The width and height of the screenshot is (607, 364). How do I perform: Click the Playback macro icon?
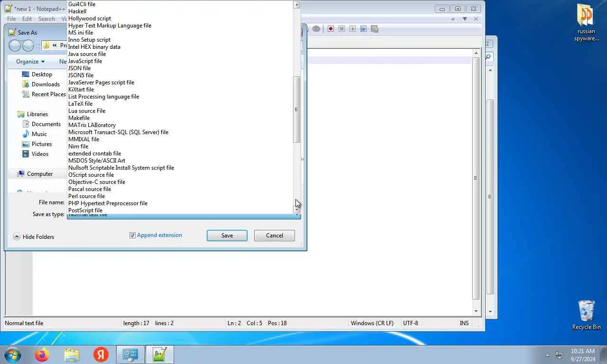[x=352, y=29]
